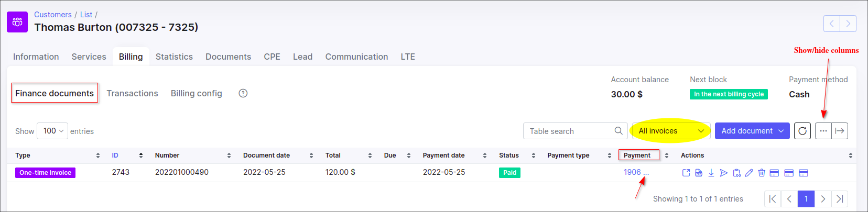
Task: Delete the invoice with the trash icon
Action: pyautogui.click(x=762, y=173)
